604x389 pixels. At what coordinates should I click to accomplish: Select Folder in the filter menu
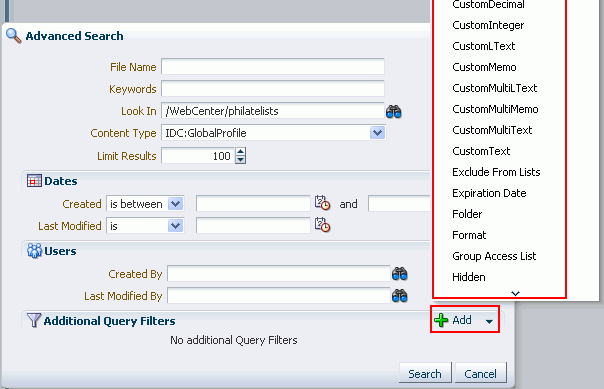coord(467,214)
